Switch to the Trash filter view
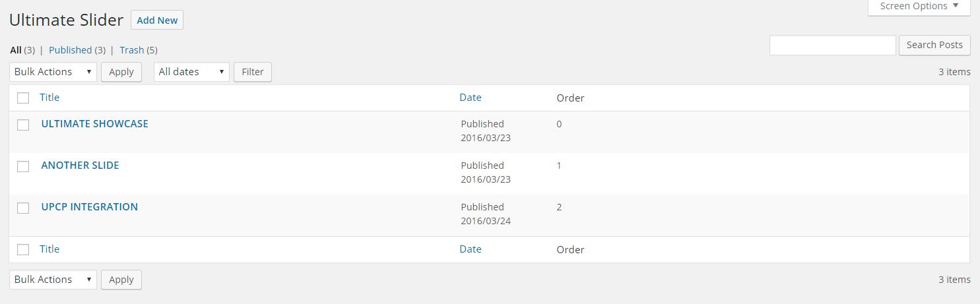The width and height of the screenshot is (980, 304). tap(132, 49)
